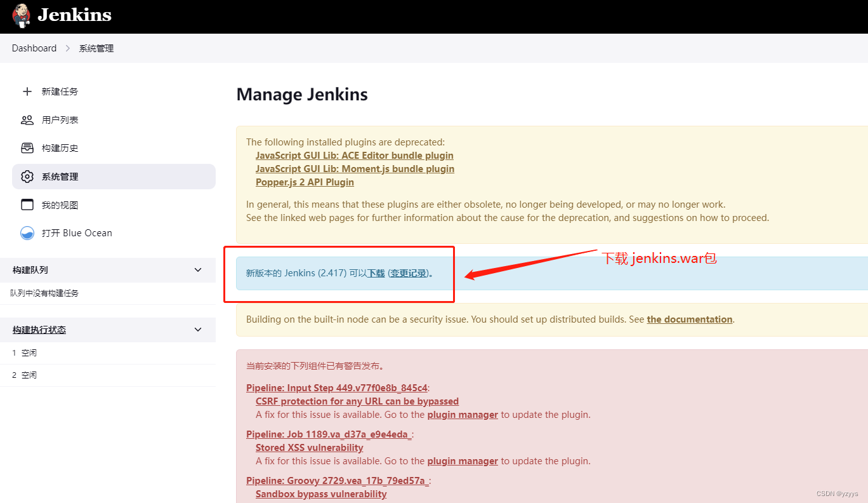This screenshot has width=868, height=503.
Task: Click the 构建队列 heading text
Action: tap(30, 270)
